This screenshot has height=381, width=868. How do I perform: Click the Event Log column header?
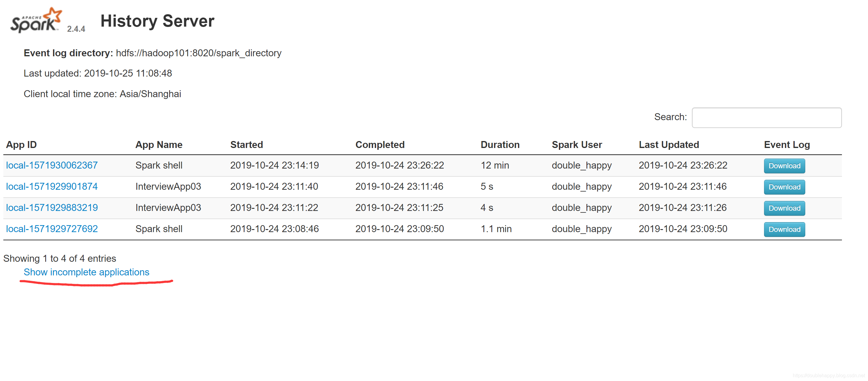point(786,145)
